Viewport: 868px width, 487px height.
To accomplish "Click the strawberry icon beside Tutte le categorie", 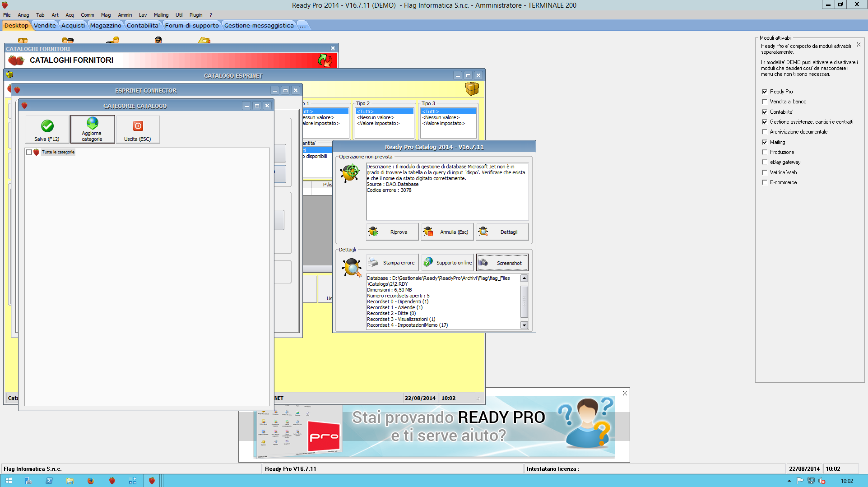I will [37, 152].
